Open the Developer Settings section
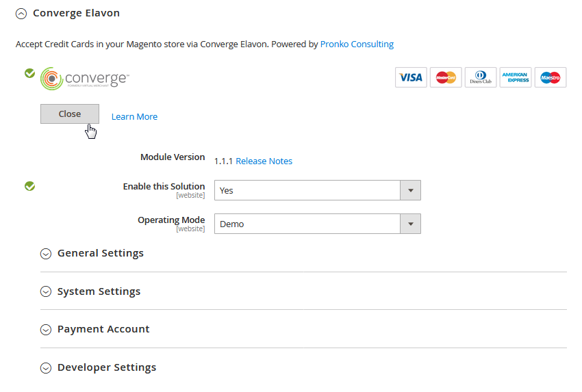This screenshot has height=392, width=582. click(106, 367)
